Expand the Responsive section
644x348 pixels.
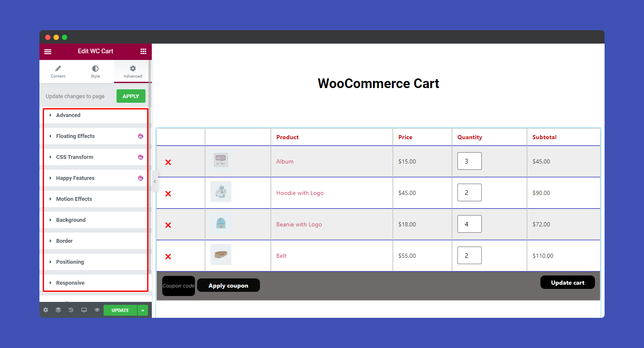(x=95, y=283)
